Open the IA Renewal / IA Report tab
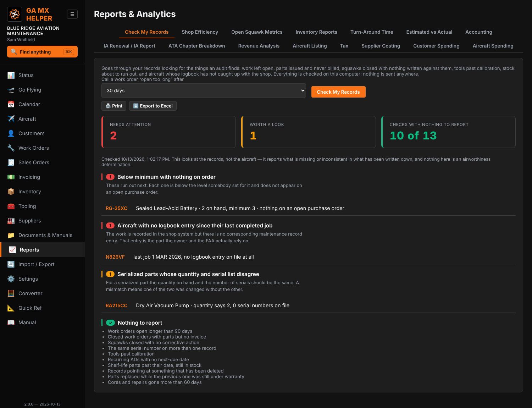This screenshot has height=408, width=532. click(x=129, y=46)
